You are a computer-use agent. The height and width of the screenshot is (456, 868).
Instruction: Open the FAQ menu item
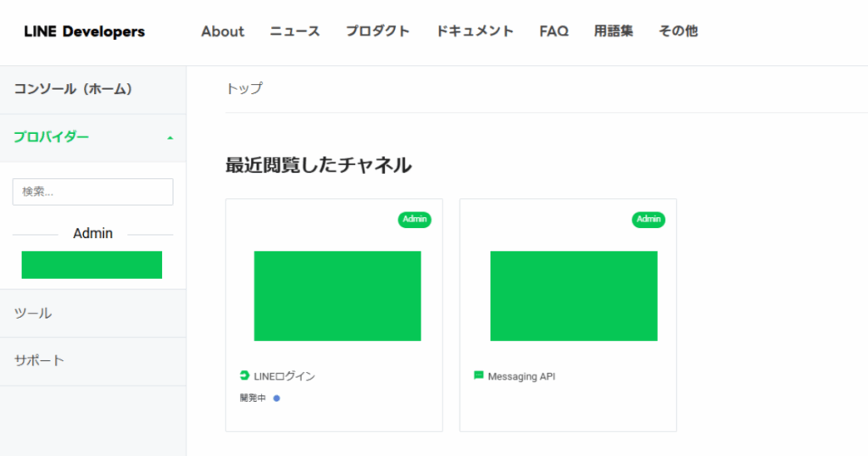pos(554,31)
